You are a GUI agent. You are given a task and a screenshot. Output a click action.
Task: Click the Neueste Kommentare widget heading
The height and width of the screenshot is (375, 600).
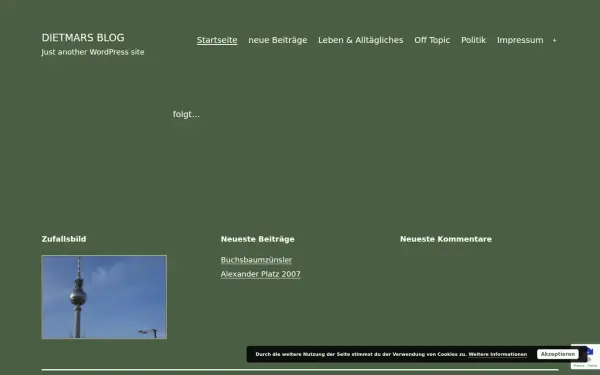[x=446, y=239]
